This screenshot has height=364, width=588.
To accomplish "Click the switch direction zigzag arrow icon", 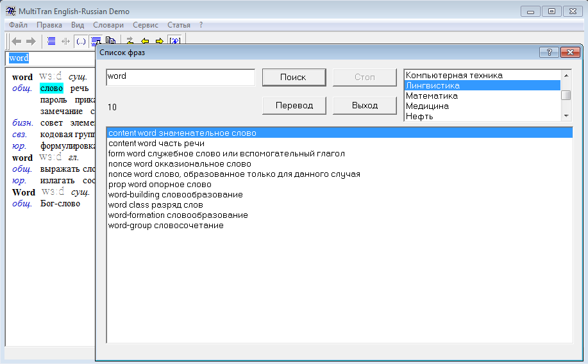I will coord(130,40).
